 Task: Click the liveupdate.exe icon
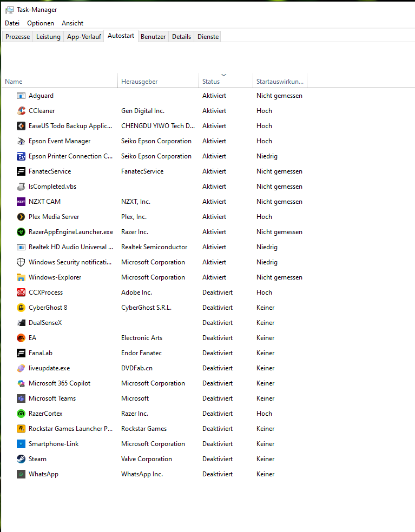pos(21,368)
